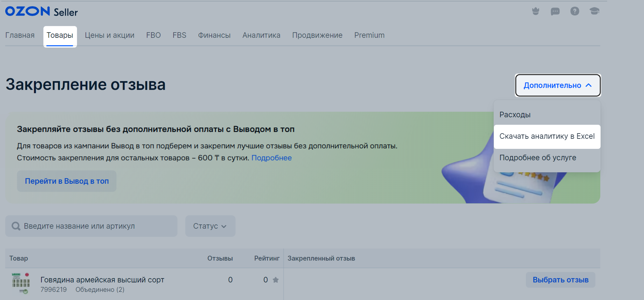The width and height of the screenshot is (644, 300).
Task: Click the Закрепленный отзыв column header
Action: pos(321,258)
